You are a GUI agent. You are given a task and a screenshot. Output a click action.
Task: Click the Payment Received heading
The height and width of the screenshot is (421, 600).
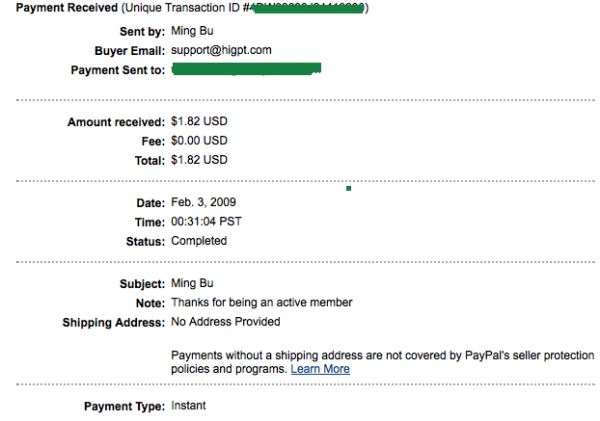click(x=59, y=8)
